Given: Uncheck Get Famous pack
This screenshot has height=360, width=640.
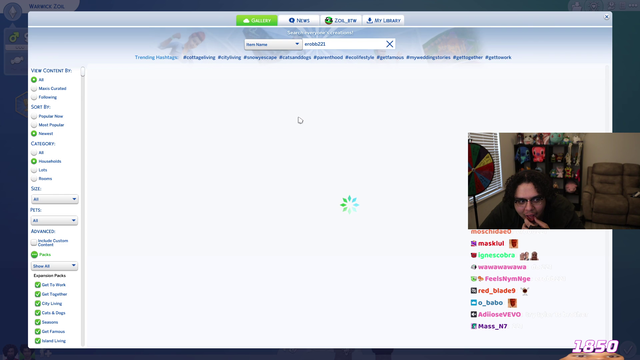Looking at the screenshot, I should pyautogui.click(x=38, y=331).
